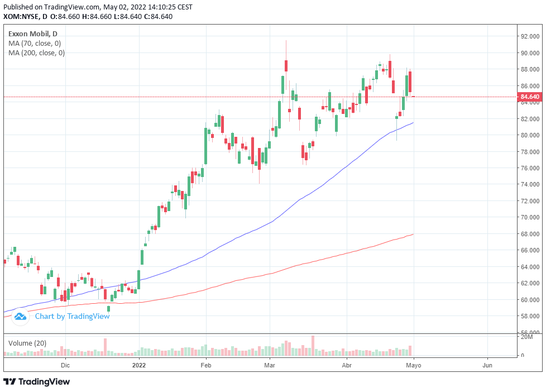This screenshot has height=392, width=546.
Task: Select the 'Exxon Mobil, D' chart title
Action: [x=33, y=34]
